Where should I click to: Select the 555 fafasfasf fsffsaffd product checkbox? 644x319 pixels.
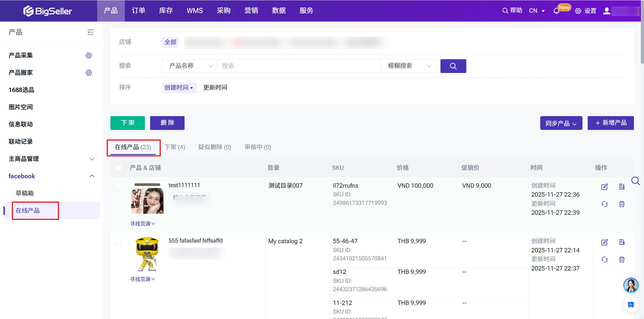pos(118,241)
